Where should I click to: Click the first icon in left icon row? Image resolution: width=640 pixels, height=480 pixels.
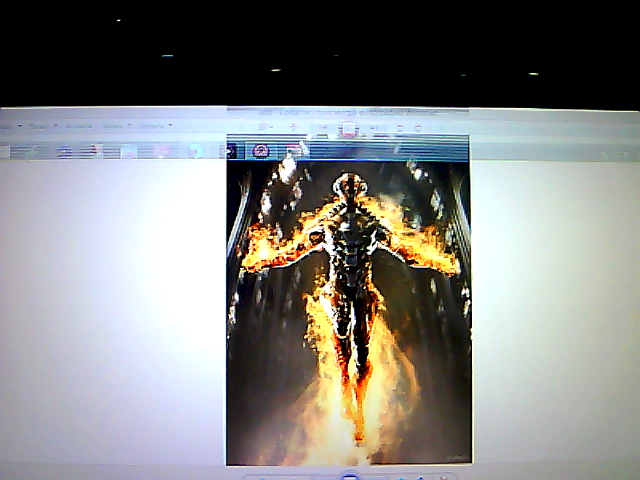point(4,152)
